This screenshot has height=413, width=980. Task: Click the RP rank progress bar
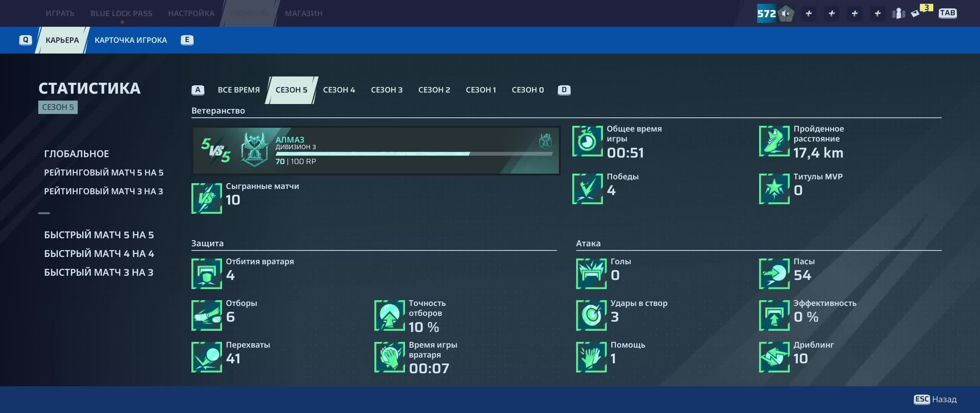414,154
